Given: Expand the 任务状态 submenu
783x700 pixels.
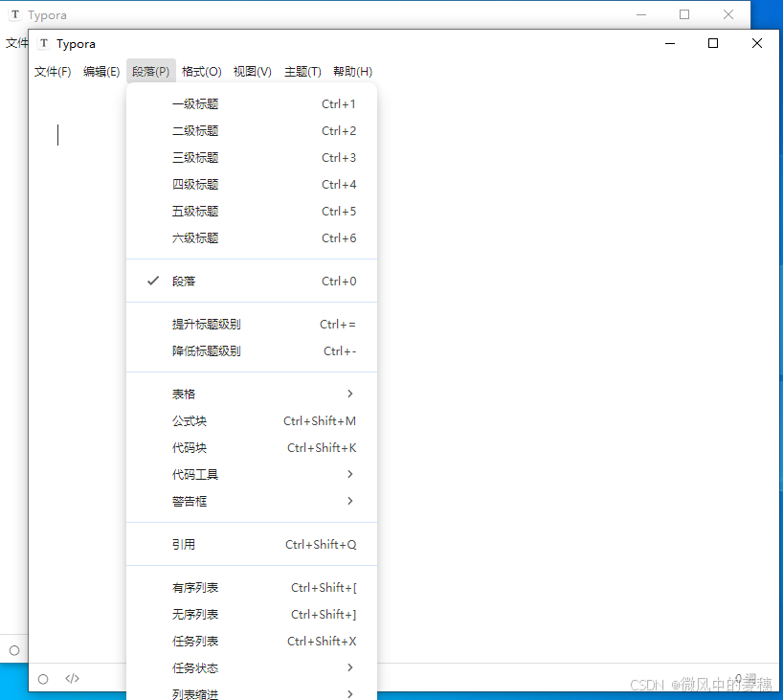Looking at the screenshot, I should 252,668.
